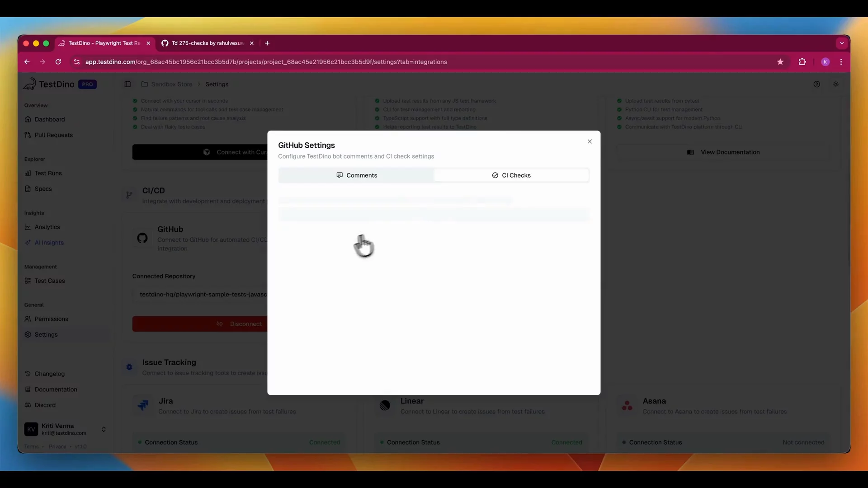Switch to the CI Checks tab

click(x=512, y=175)
